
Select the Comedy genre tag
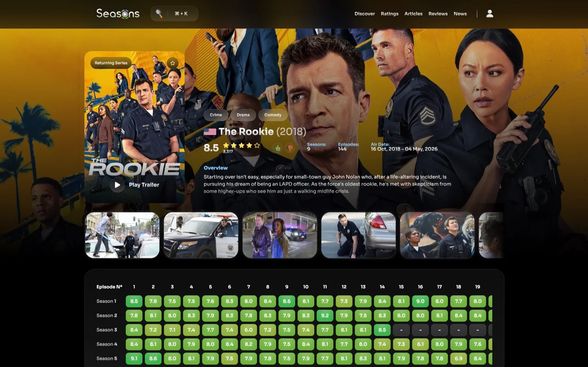tap(273, 115)
